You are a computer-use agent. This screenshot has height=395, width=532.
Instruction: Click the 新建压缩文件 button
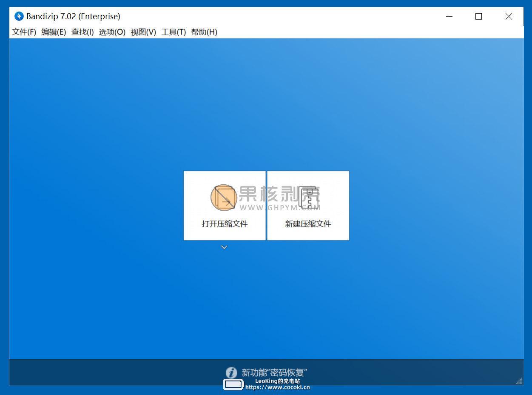308,206
